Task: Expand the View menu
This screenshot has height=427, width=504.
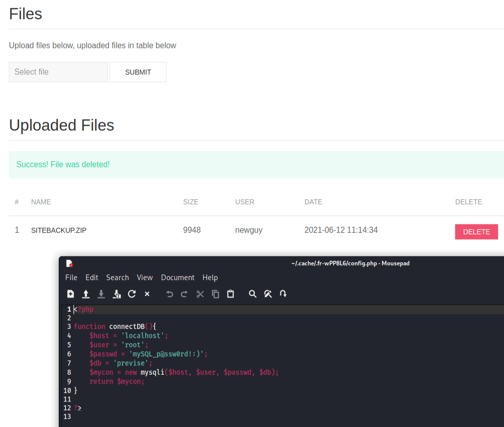Action: tap(145, 278)
